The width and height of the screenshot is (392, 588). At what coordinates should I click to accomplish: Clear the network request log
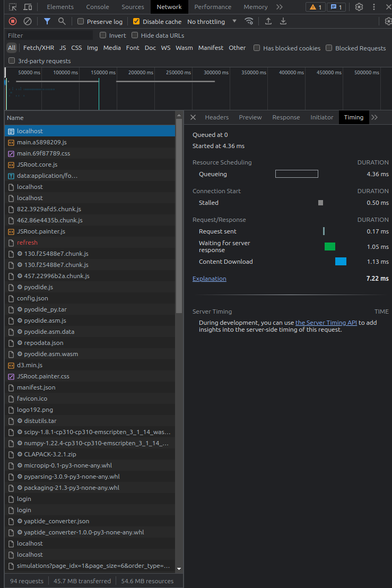coord(28,21)
